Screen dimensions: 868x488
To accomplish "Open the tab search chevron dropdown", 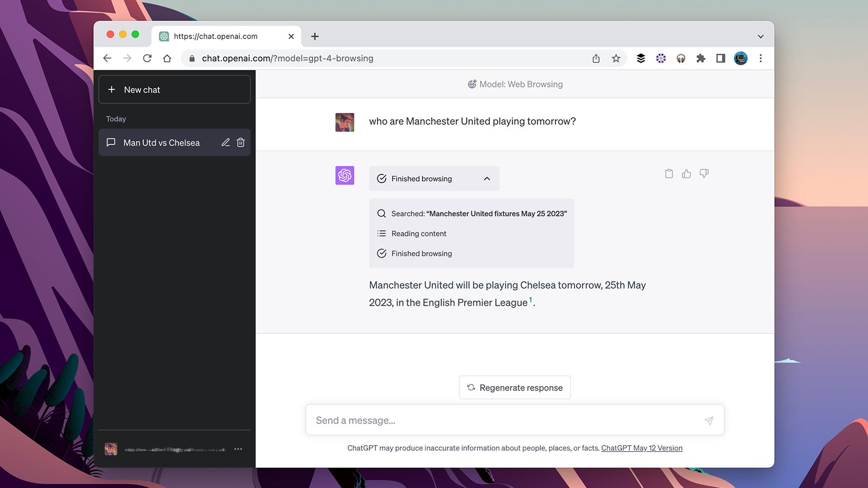I will click(x=760, y=36).
